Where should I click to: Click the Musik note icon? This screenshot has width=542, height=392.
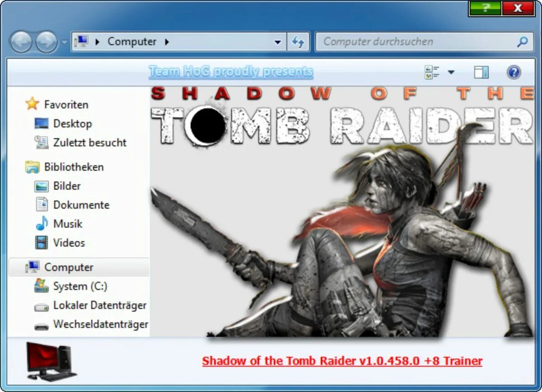coord(42,224)
